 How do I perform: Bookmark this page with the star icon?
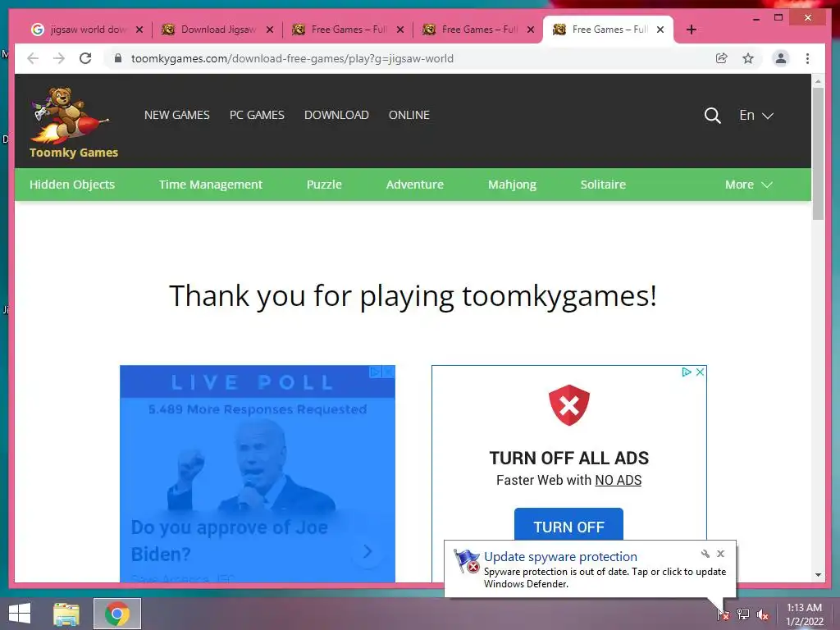click(x=748, y=58)
